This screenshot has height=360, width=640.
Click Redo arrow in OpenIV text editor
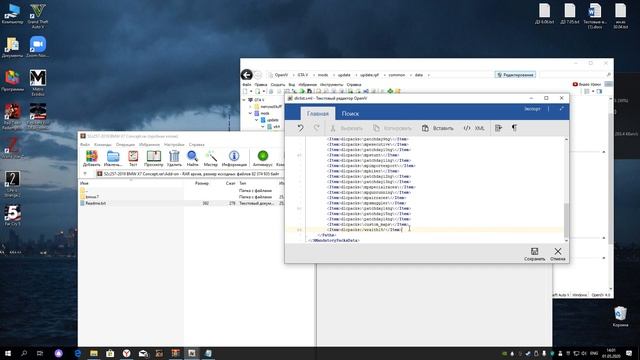316,128
